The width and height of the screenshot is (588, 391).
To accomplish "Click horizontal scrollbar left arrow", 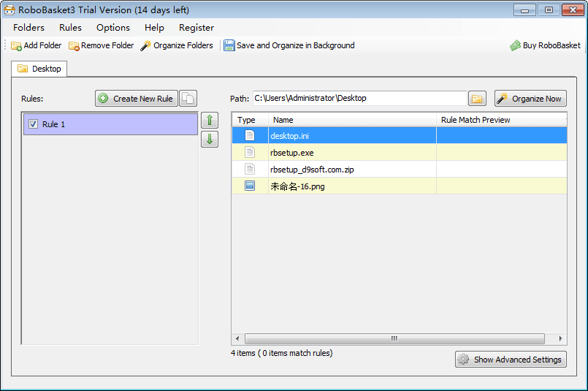I will [237, 338].
